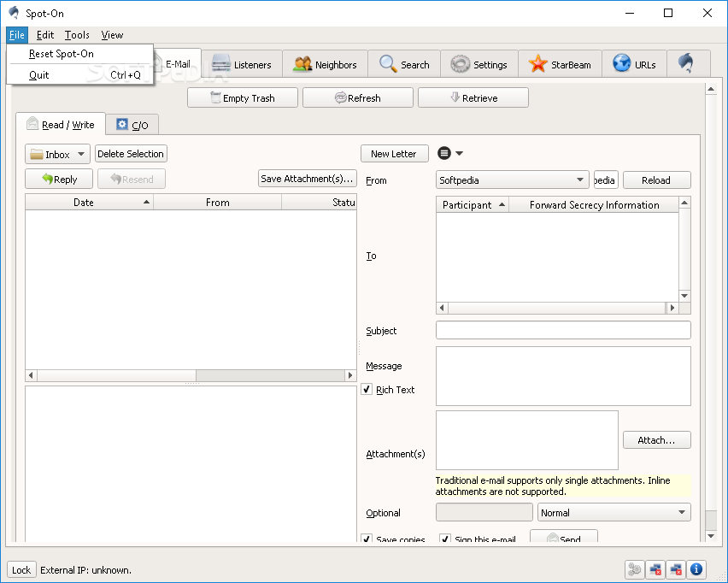Click the Save Attachment(s)... button
728x583 pixels.
pyautogui.click(x=308, y=179)
